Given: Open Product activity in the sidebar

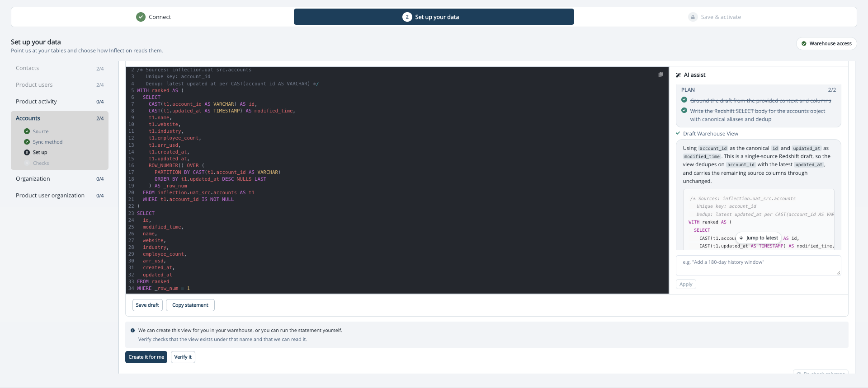Looking at the screenshot, I should pyautogui.click(x=60, y=102).
